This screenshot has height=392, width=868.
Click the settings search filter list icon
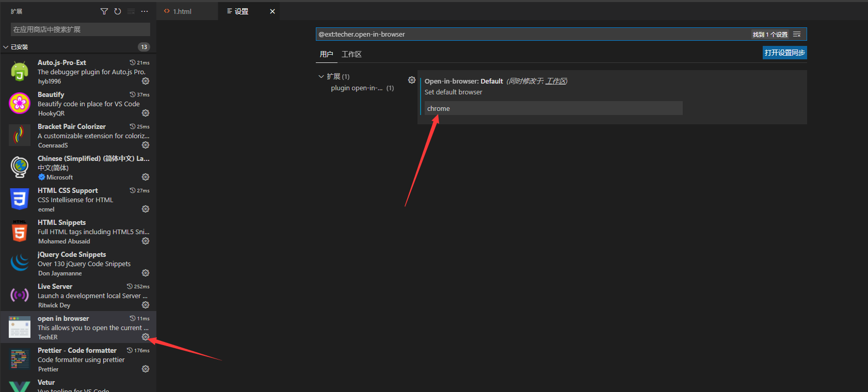click(x=797, y=34)
